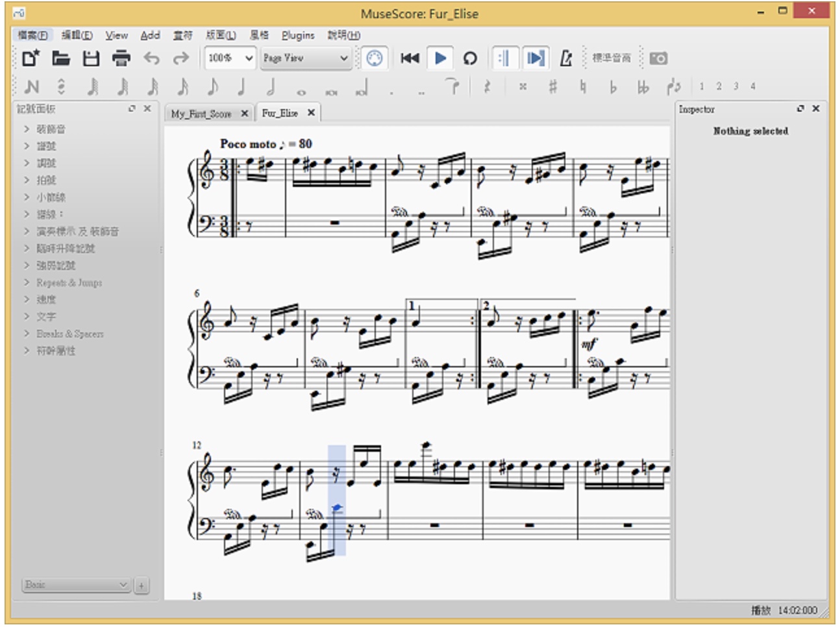Apply a natural accidental
Viewport: 840px width, 627px height.
click(x=582, y=86)
